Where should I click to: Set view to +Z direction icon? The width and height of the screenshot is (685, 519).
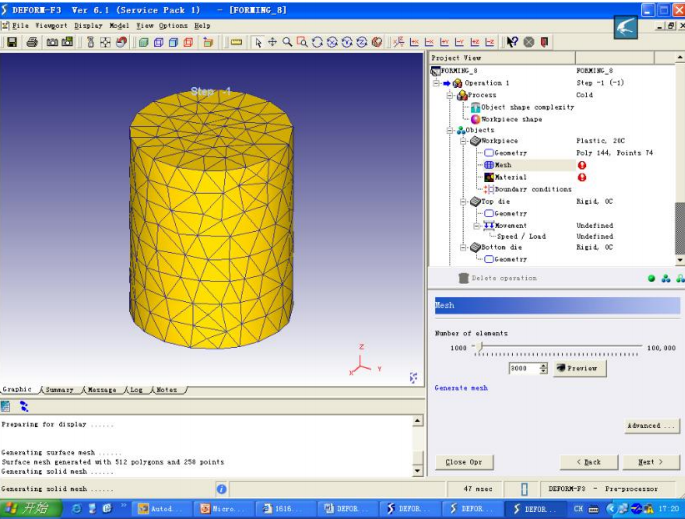pyautogui.click(x=475, y=42)
